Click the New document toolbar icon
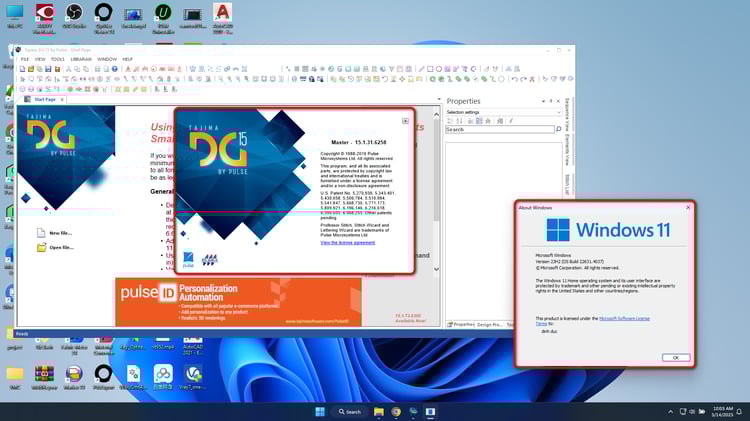 click(22, 69)
